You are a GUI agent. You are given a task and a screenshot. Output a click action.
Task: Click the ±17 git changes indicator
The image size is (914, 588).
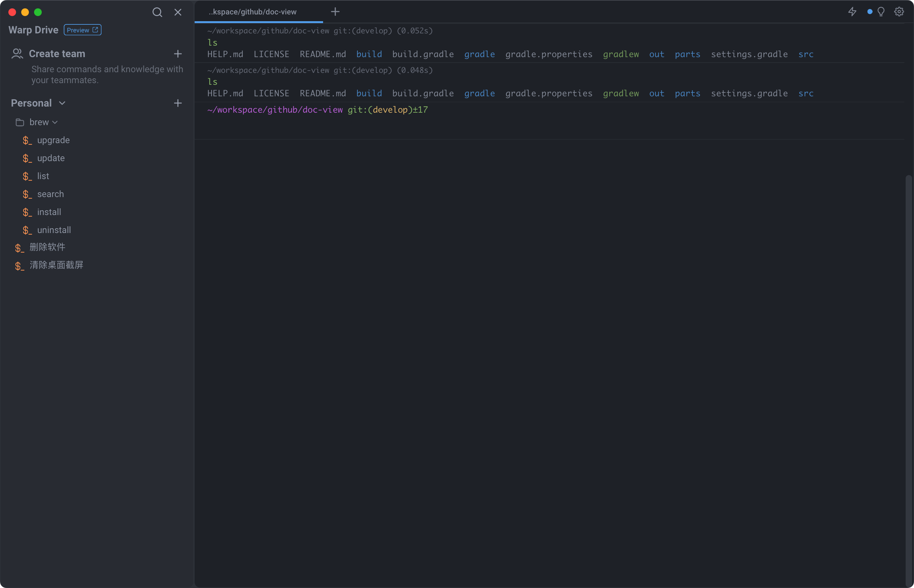pos(420,110)
